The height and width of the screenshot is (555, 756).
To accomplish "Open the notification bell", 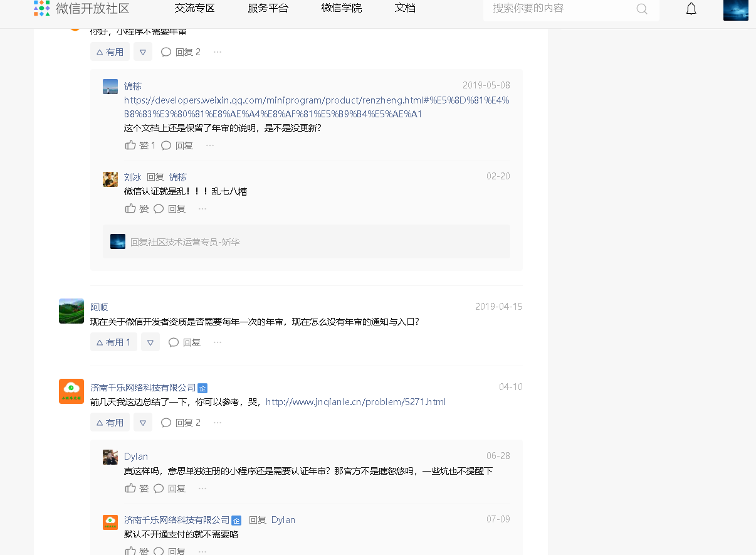I will [x=691, y=9].
